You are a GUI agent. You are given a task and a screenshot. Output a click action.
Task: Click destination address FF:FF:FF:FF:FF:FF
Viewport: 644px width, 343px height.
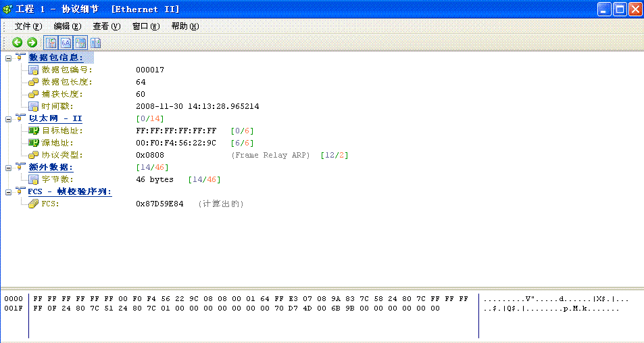176,131
